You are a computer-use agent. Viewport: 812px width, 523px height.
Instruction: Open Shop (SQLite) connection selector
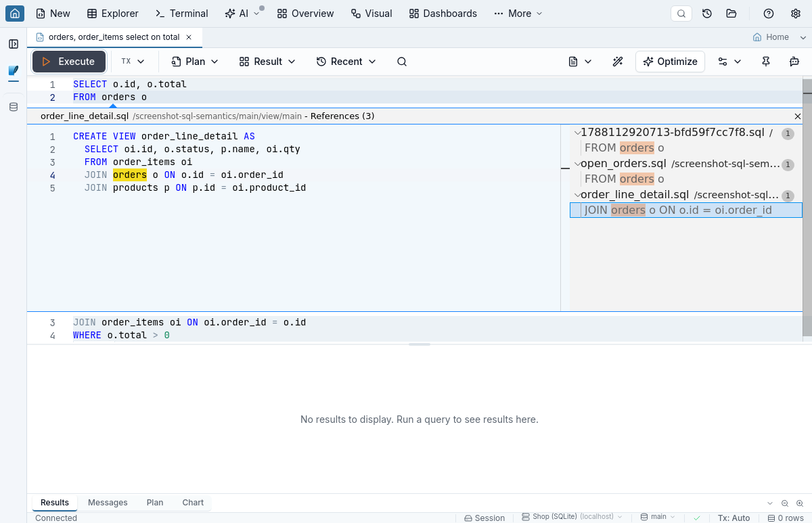coord(572,518)
